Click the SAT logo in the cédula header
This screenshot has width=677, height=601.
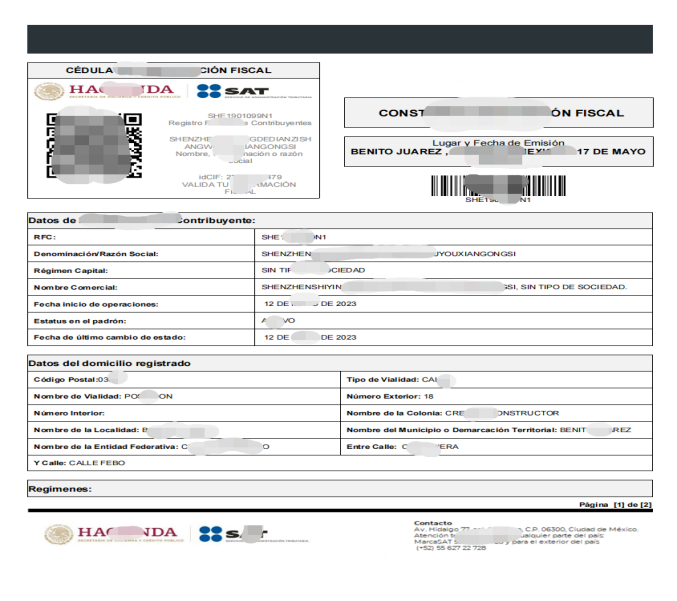pyautogui.click(x=254, y=91)
